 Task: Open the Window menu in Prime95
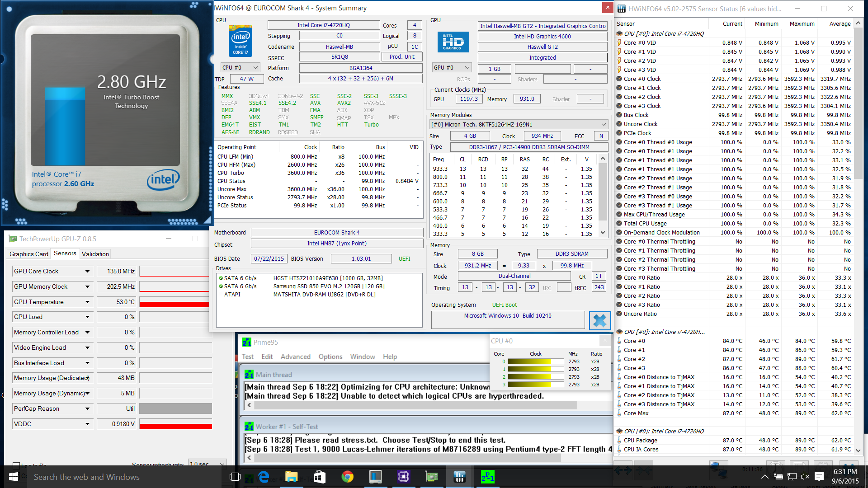click(363, 357)
